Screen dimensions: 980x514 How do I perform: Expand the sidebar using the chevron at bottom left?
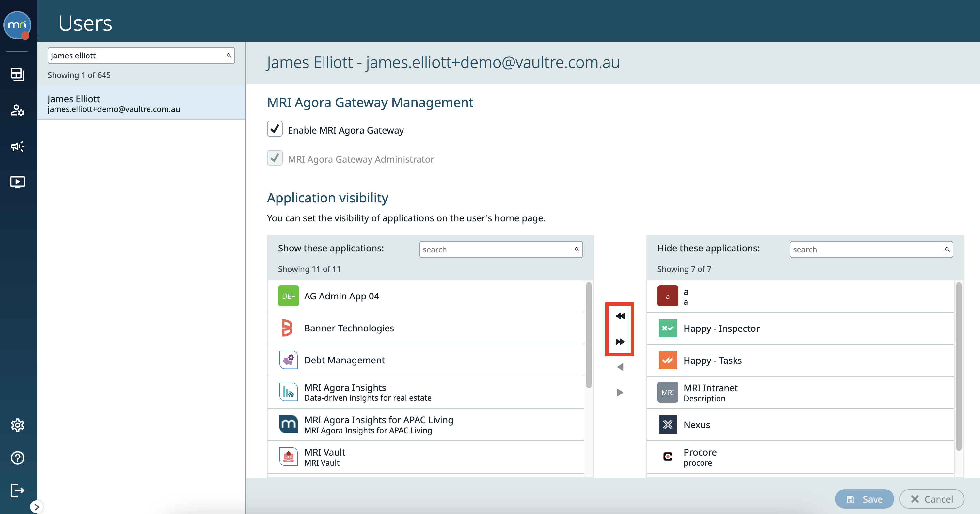click(37, 507)
